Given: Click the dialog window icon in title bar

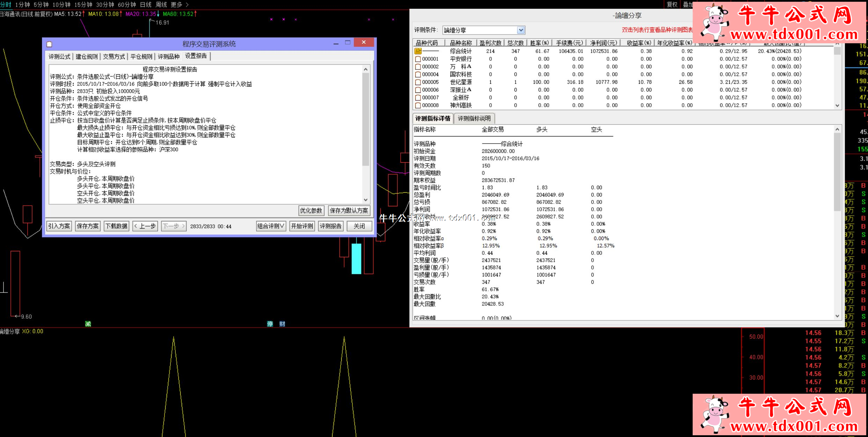Looking at the screenshot, I should (x=50, y=44).
